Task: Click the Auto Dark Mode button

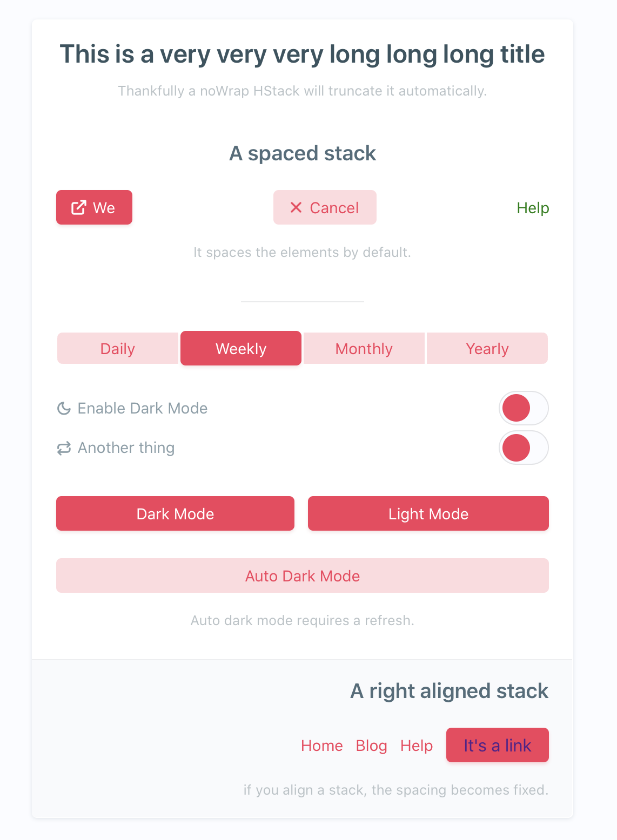Action: click(x=303, y=576)
